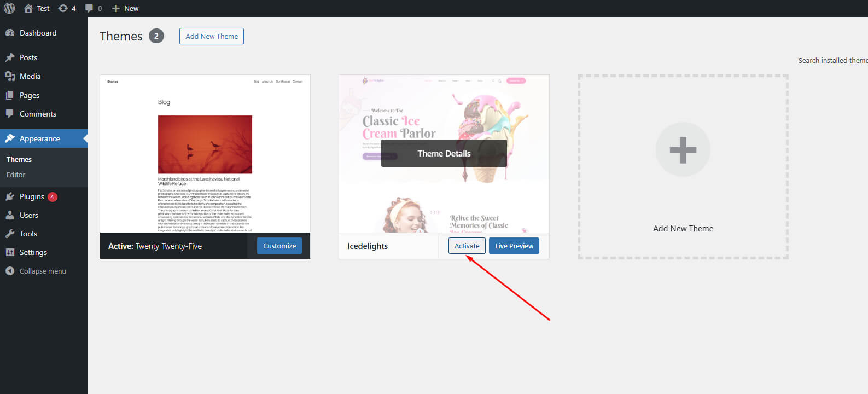
Task: Click the Plugins update badge showing 4
Action: (53, 196)
